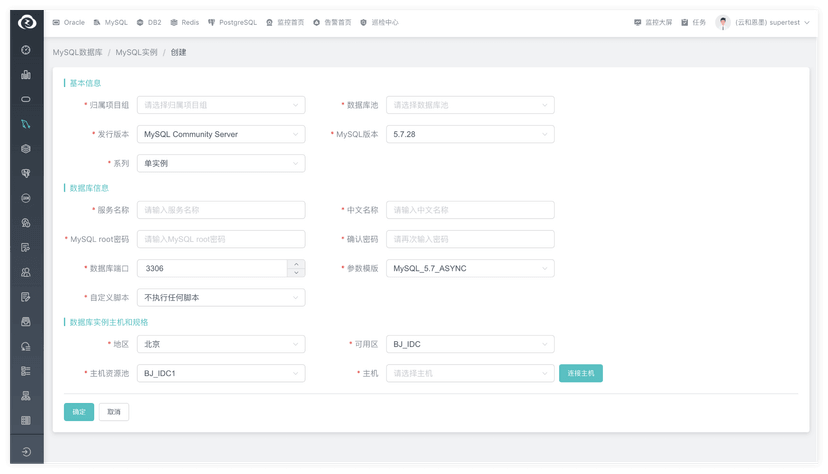828x474 pixels.
Task: Click the network topology sidebar icon
Action: coord(26,396)
